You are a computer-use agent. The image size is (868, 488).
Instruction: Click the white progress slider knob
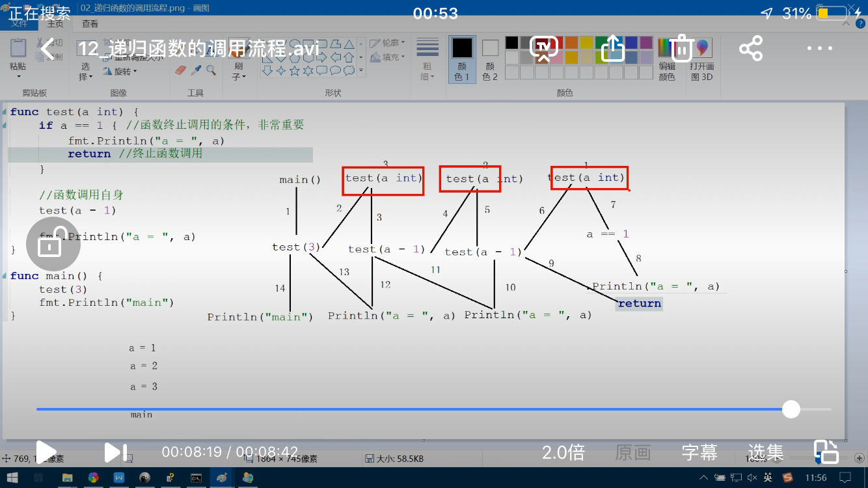tap(791, 409)
